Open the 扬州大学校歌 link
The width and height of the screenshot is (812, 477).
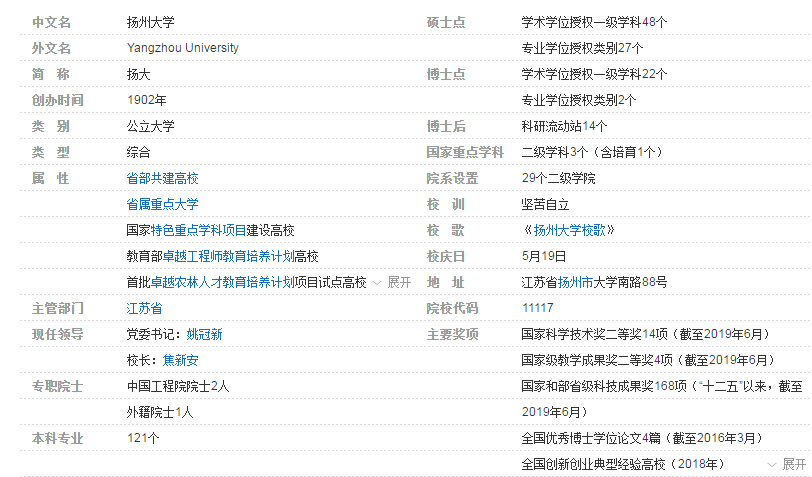[569, 230]
